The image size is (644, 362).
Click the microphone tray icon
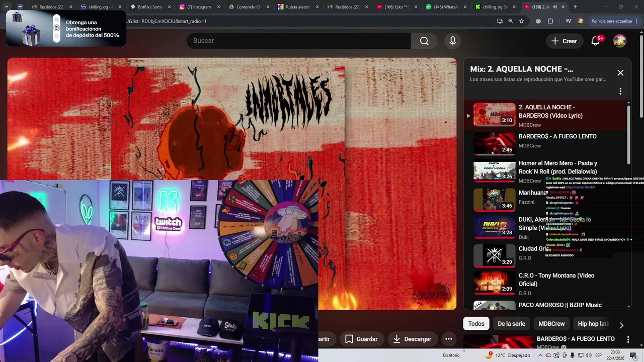[572, 355]
